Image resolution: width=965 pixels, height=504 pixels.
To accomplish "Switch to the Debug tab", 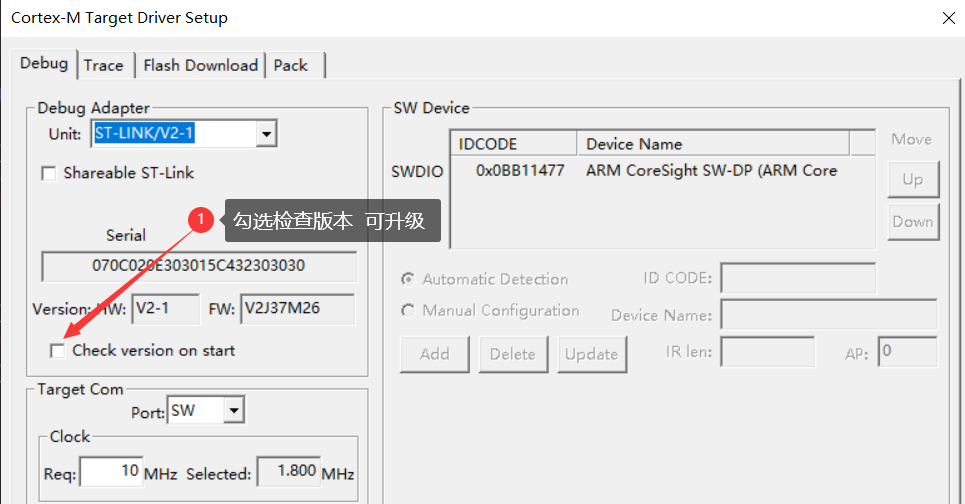I will [44, 63].
